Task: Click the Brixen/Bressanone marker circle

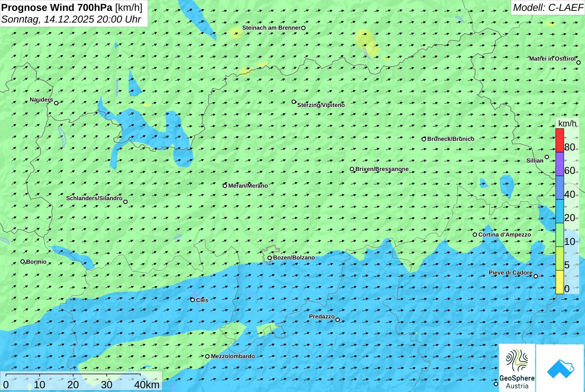Action: 352,169
